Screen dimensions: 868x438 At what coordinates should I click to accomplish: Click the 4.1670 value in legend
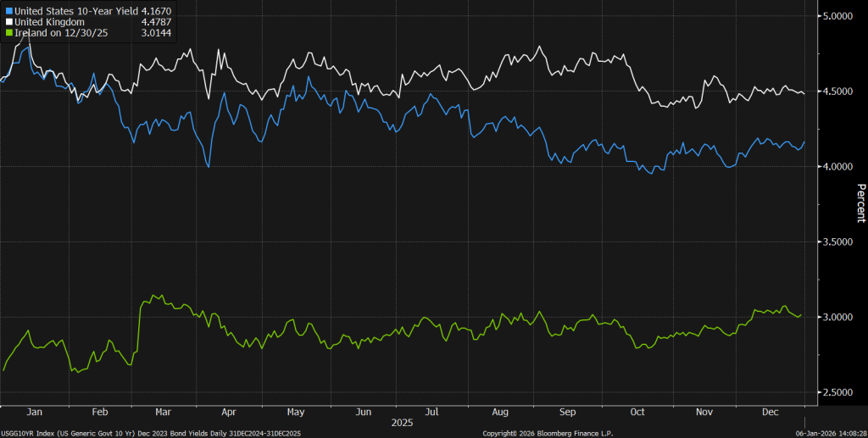click(154, 9)
